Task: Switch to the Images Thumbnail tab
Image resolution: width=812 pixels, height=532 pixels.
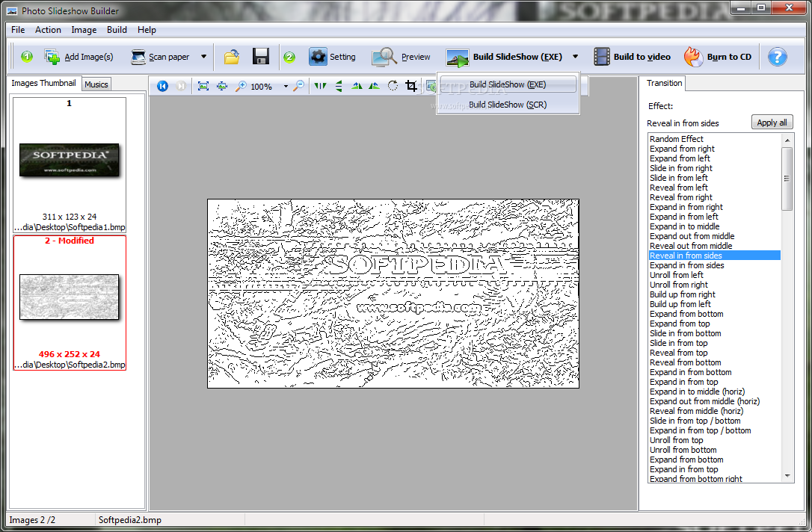Action: (43, 83)
